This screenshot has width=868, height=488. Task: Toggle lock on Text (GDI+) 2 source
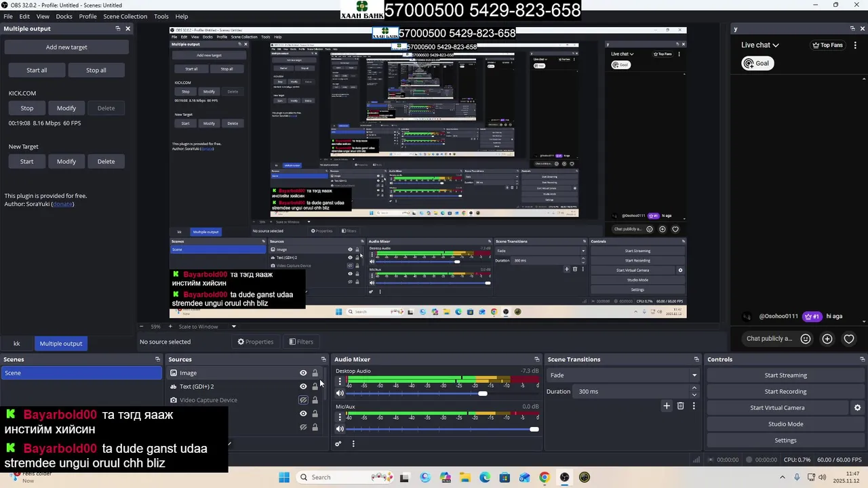tap(315, 386)
